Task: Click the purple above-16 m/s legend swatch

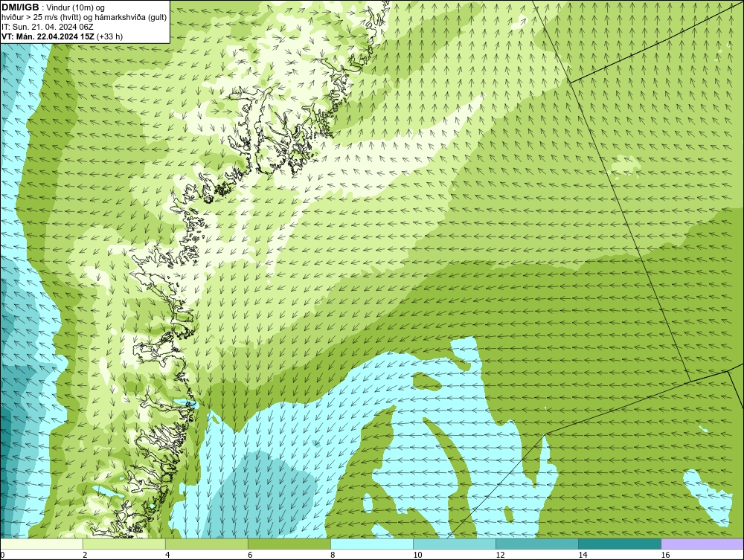Action: [x=702, y=544]
